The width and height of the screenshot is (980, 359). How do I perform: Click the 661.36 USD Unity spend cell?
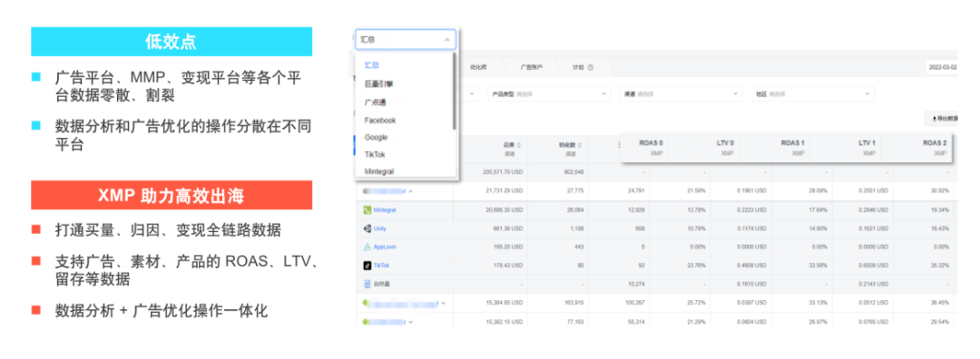[x=509, y=228]
